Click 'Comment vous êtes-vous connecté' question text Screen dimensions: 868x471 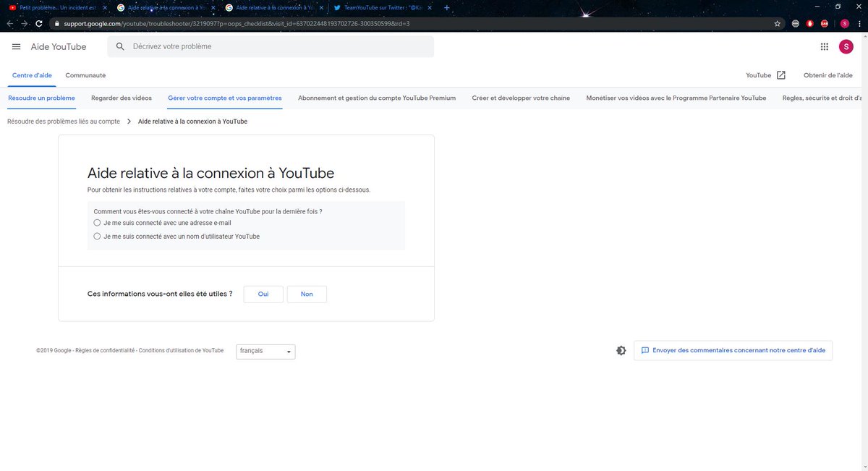point(208,211)
